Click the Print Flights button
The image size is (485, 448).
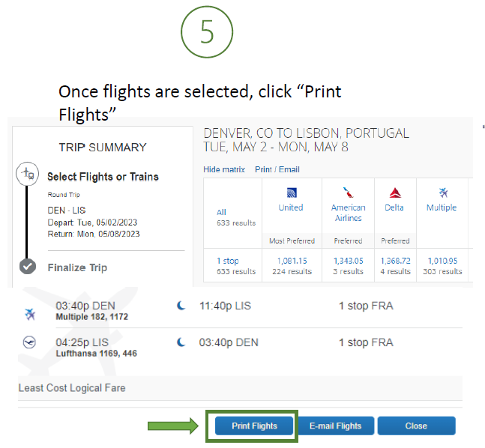click(254, 426)
